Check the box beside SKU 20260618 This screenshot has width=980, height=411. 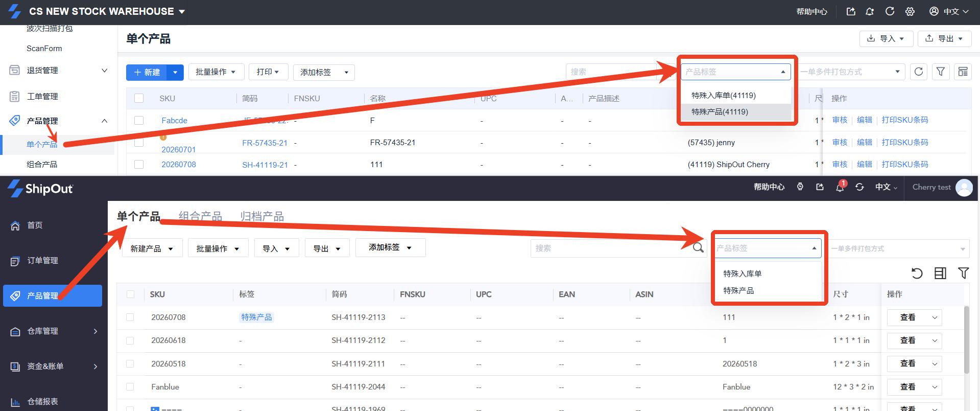[130, 340]
